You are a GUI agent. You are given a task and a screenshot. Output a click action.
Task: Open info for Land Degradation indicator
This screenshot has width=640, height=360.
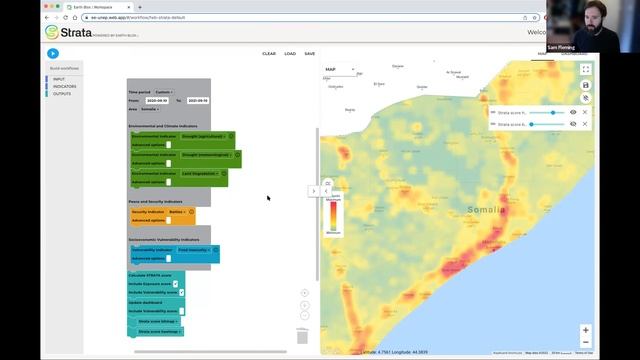coord(224,173)
